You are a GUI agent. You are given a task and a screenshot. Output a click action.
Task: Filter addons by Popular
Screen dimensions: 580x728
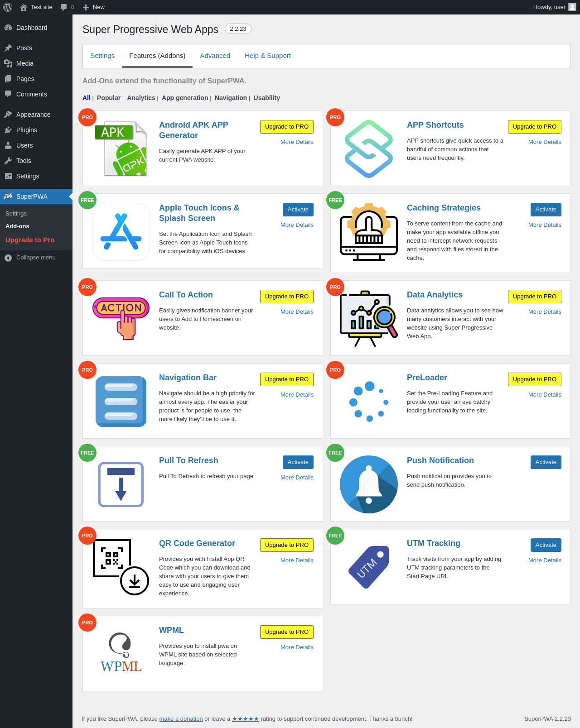pos(109,98)
